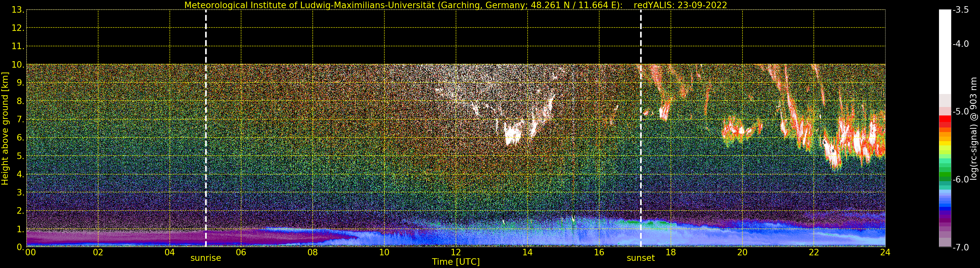Click the '1.' tick on the height axis

(21, 229)
